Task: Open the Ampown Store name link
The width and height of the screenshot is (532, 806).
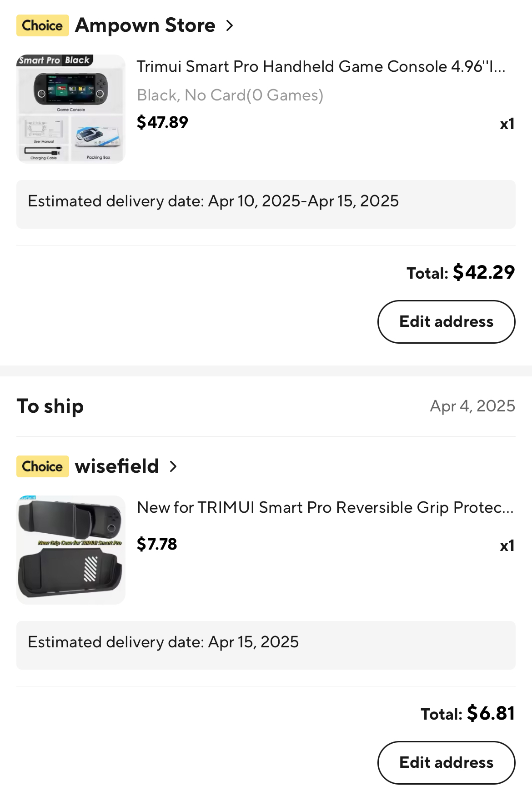Action: (x=145, y=25)
